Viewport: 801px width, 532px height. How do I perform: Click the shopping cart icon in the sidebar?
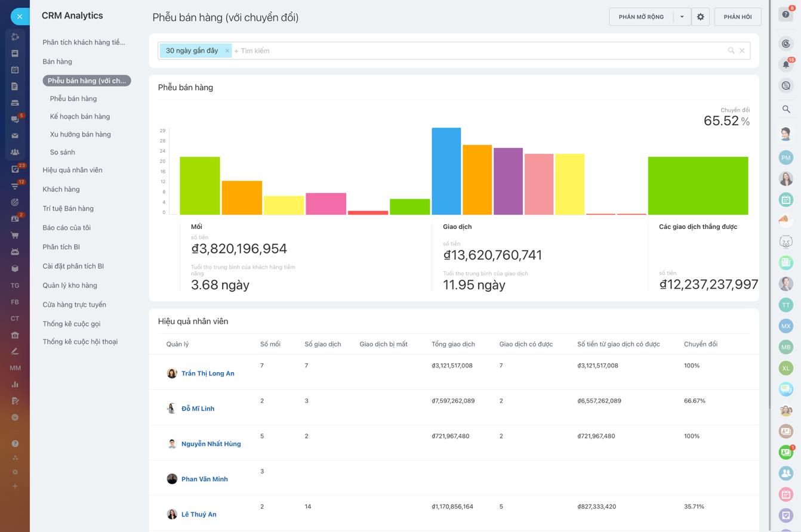(x=15, y=235)
